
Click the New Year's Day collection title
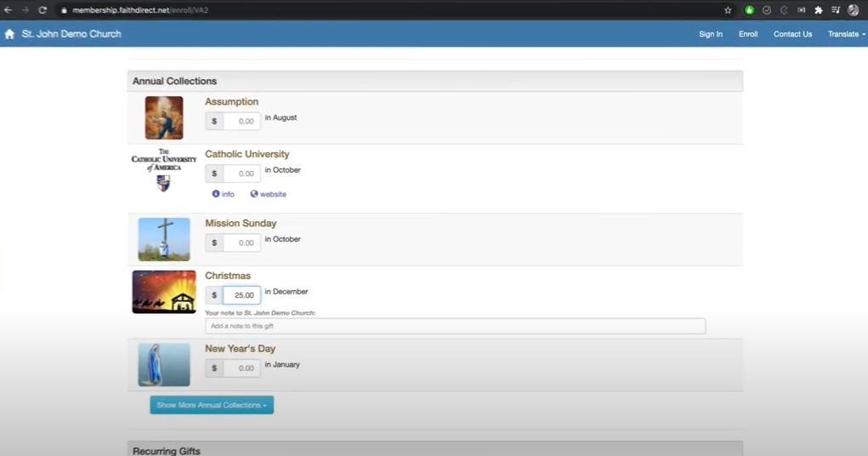tap(241, 349)
